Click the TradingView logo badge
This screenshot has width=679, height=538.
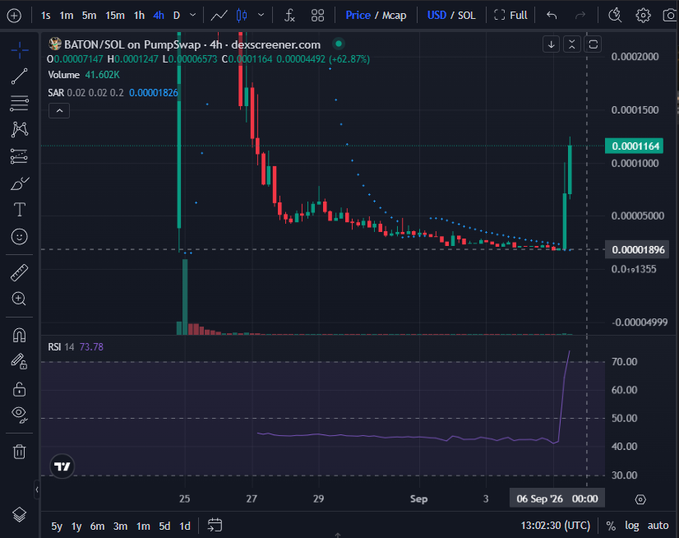click(62, 466)
